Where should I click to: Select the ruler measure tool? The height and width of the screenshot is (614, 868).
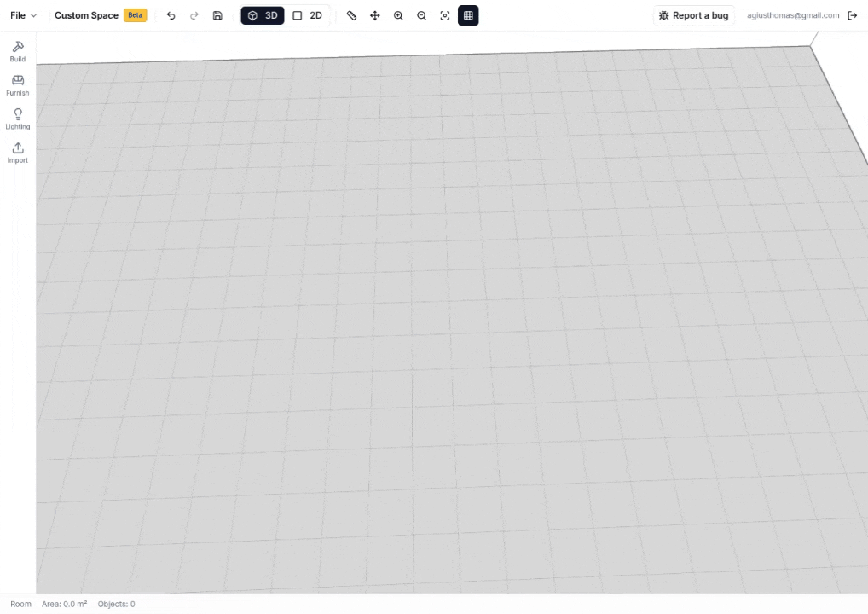(x=351, y=15)
